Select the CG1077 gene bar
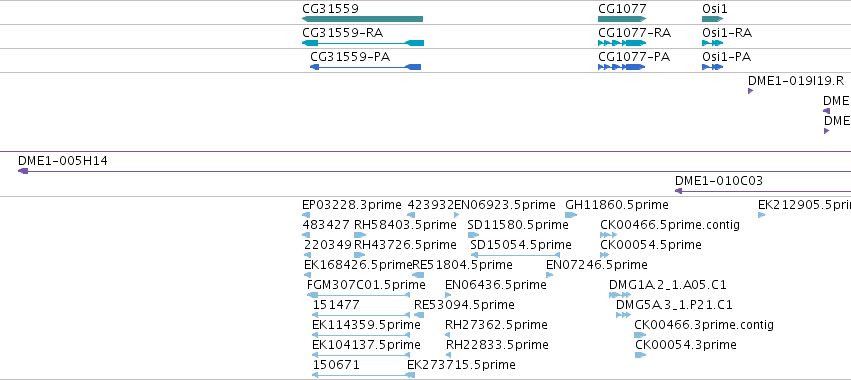 tap(622, 19)
